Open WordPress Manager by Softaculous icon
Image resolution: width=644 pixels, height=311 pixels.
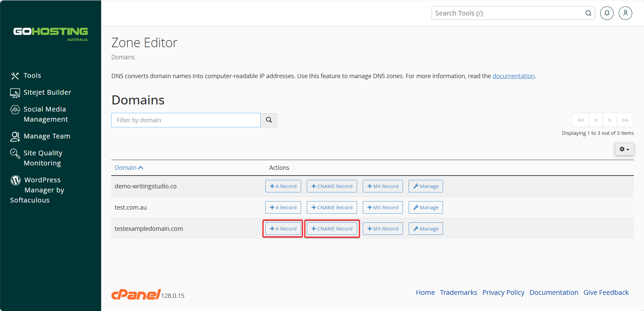tap(16, 180)
